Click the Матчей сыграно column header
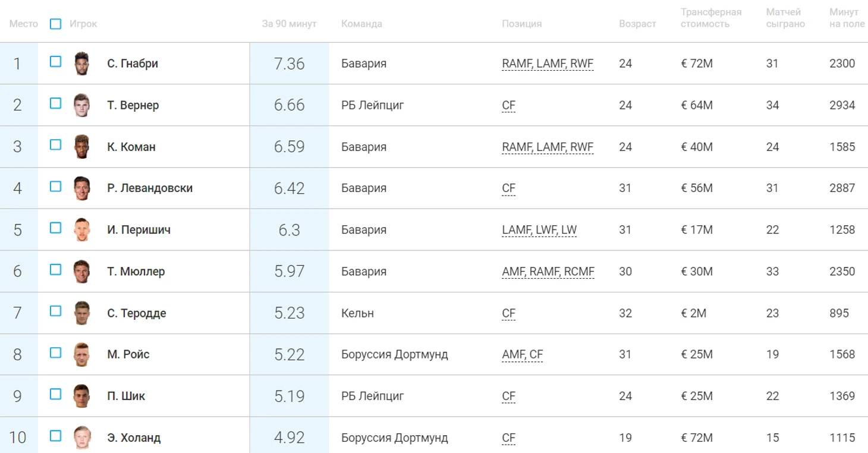Viewport: 868px width, 453px height. pyautogui.click(x=785, y=18)
